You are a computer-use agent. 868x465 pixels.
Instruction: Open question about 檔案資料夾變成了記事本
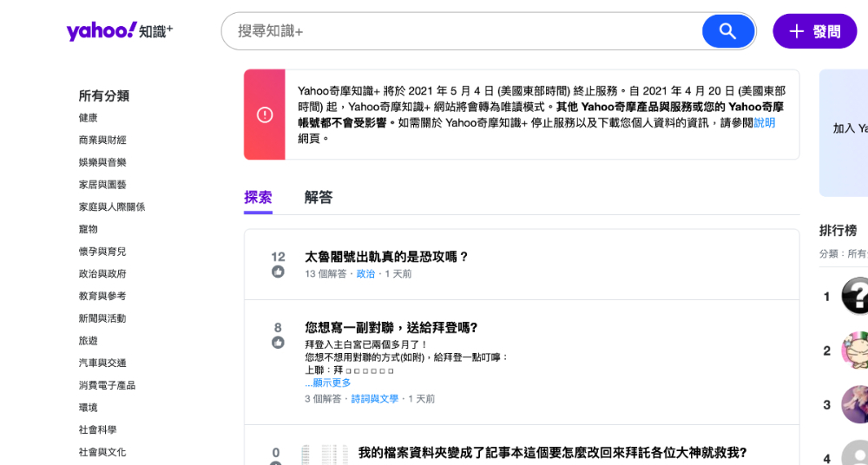[552, 453]
